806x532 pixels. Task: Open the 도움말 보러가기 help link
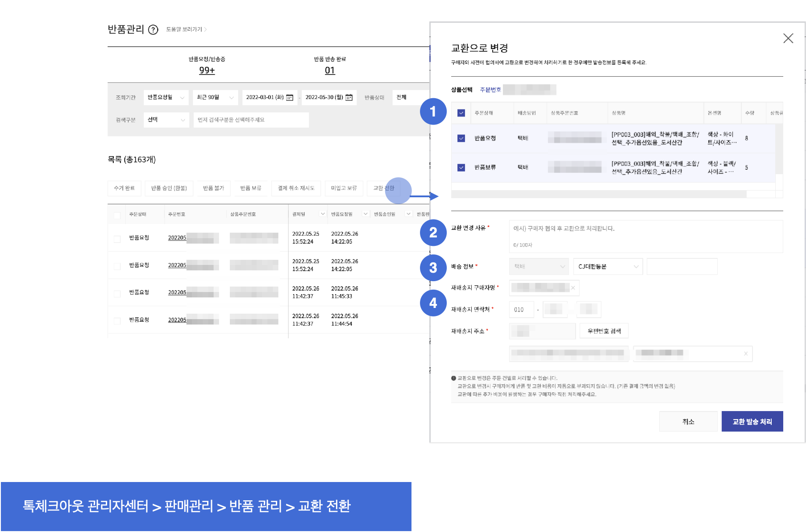click(186, 29)
